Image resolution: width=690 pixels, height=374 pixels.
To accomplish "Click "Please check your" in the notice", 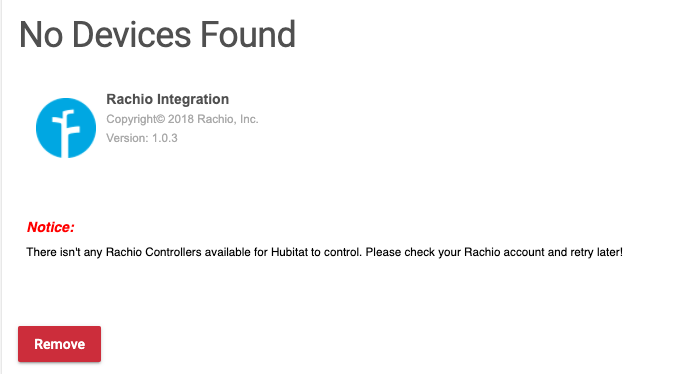I will 413,252.
